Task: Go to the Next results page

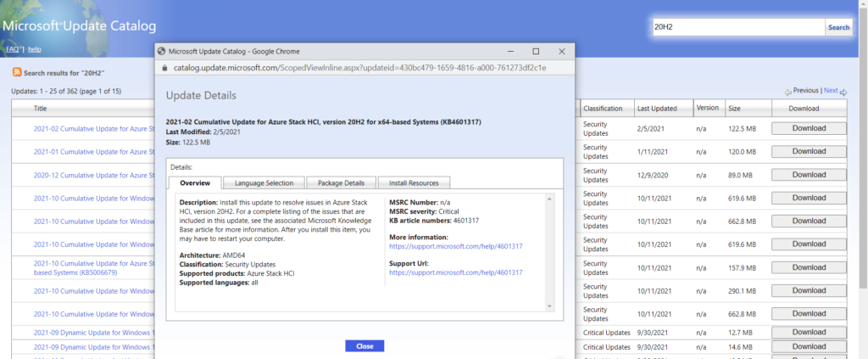Action: (x=831, y=90)
